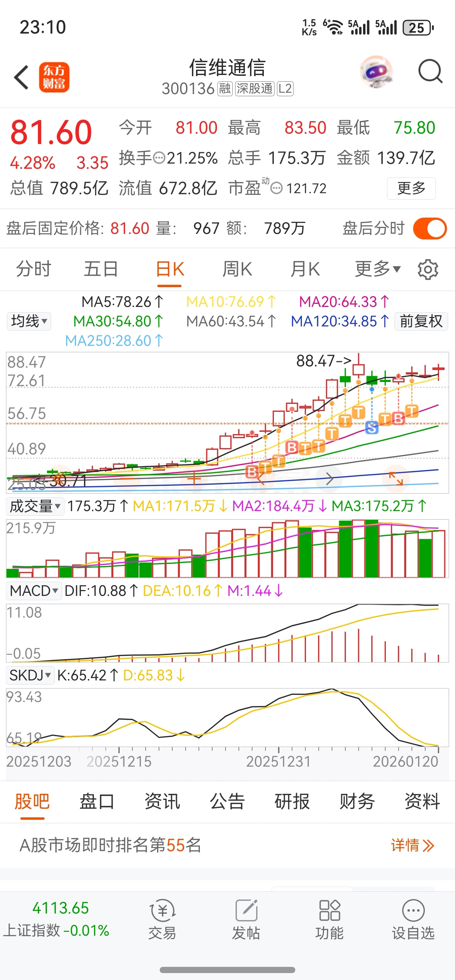
Task: Tap the MA5:78.26 value
Action: pos(122,302)
